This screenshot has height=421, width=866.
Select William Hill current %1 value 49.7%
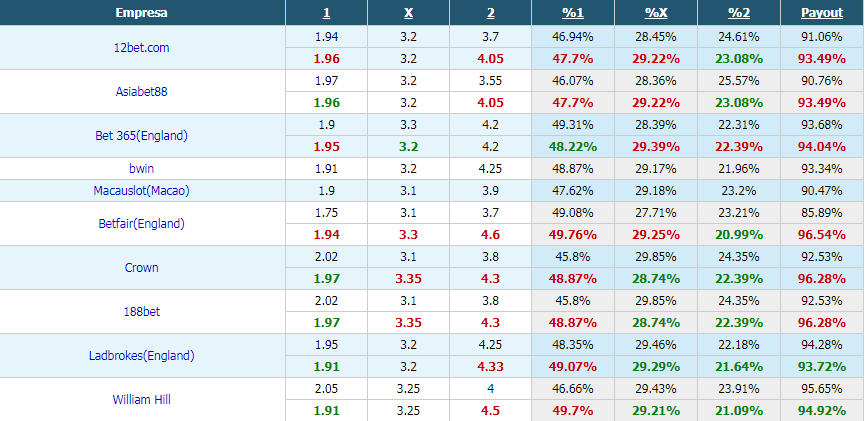pos(573,411)
